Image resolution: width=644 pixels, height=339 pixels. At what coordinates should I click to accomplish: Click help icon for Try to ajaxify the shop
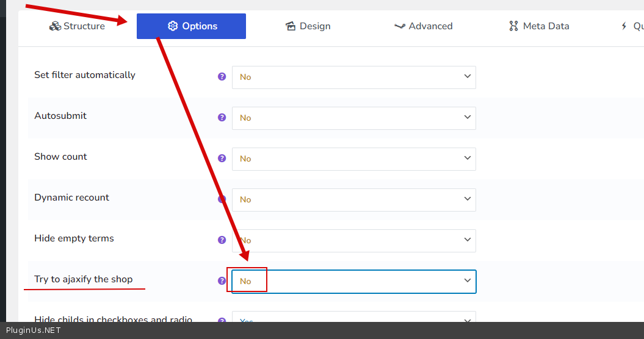[x=222, y=281]
